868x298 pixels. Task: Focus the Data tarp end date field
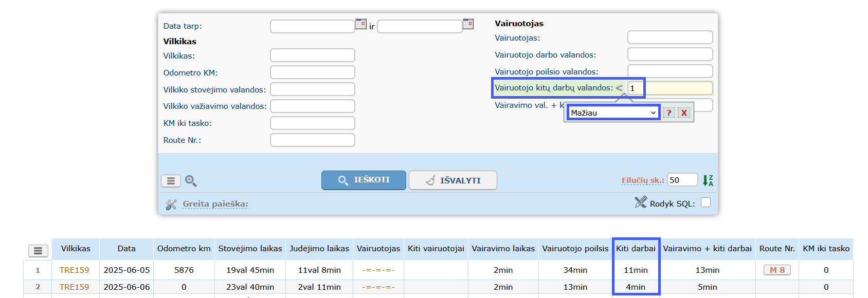tap(420, 26)
